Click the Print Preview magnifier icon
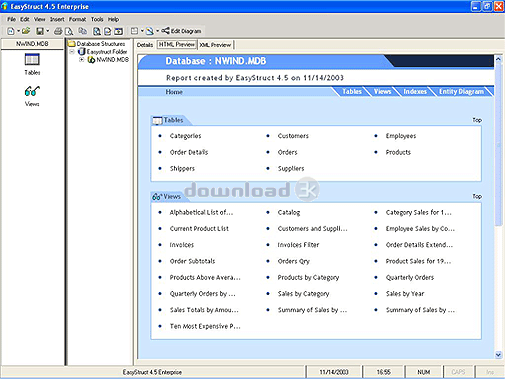The image size is (505, 379). click(x=69, y=31)
